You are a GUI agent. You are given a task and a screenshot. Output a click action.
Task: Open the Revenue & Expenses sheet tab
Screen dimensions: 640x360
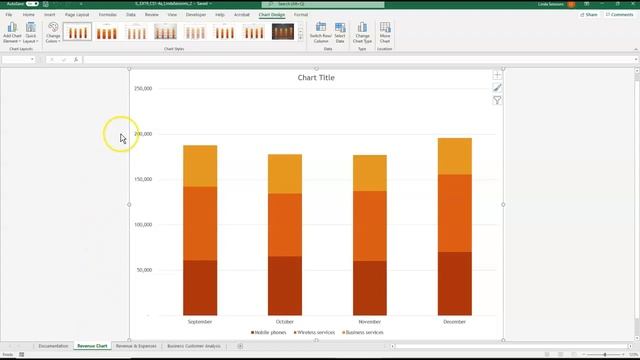(136, 346)
